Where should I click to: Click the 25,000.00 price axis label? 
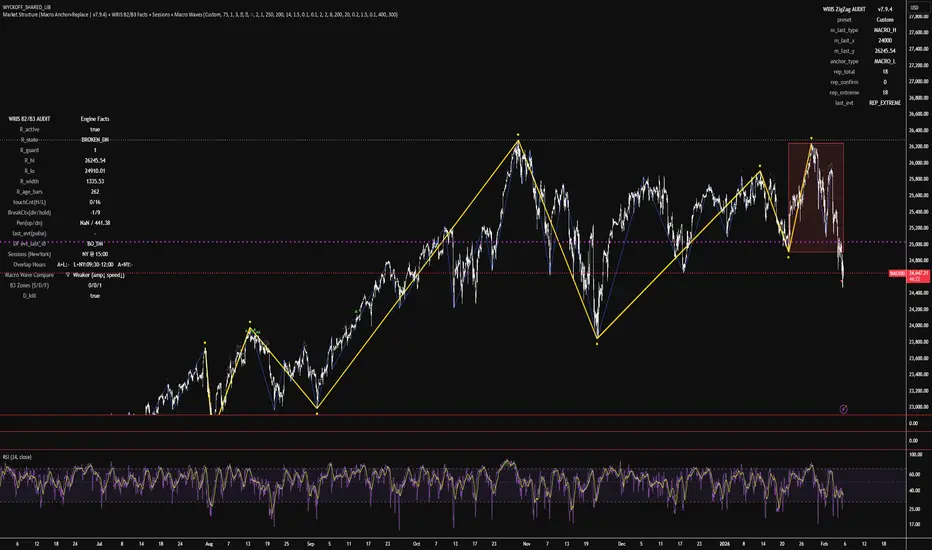tap(918, 244)
